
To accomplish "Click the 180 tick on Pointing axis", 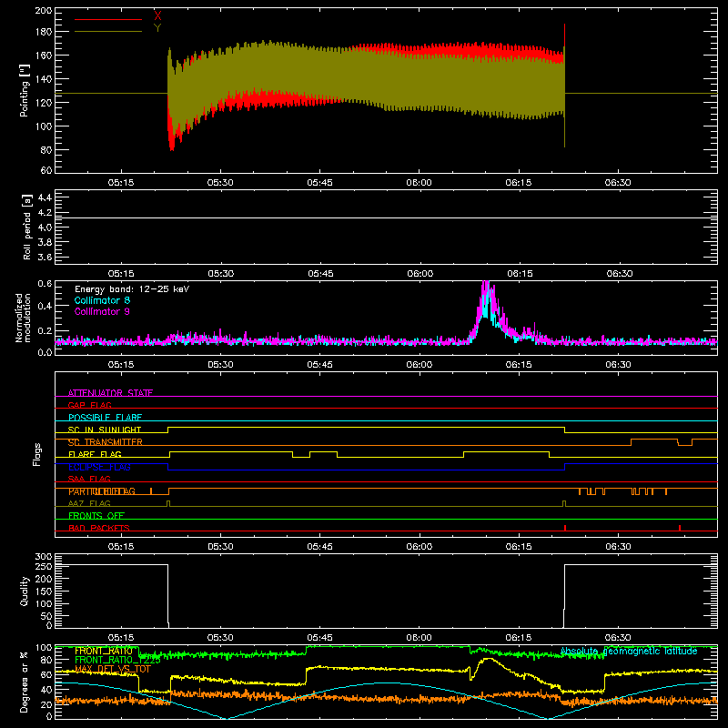I will point(43,32).
